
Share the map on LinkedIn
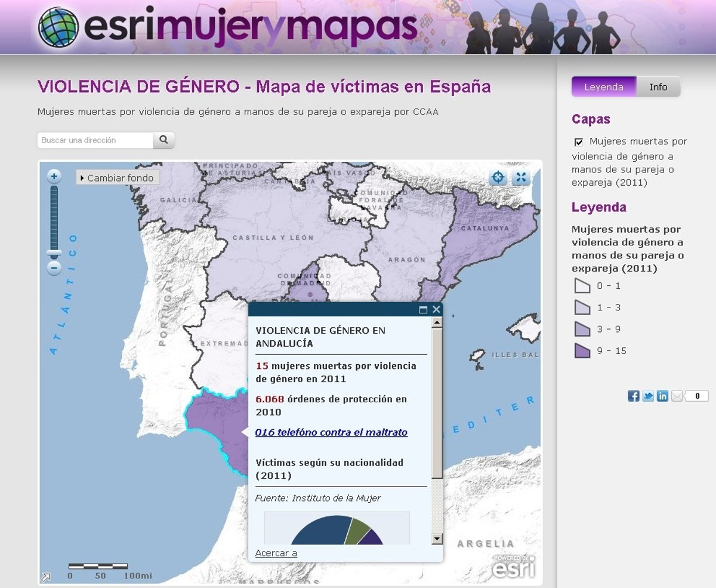(x=662, y=396)
